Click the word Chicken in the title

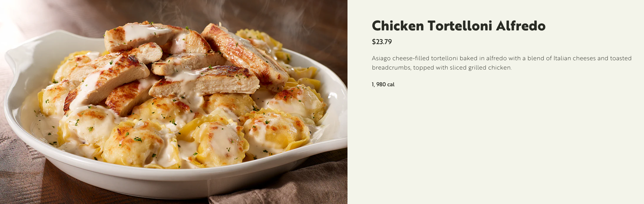(398, 26)
